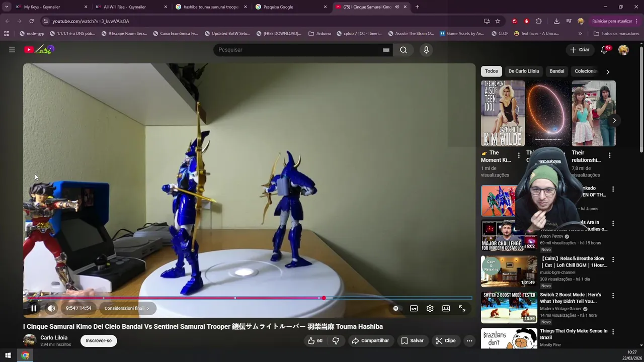Bookmark this page with star
644x362 pixels.
498,21
